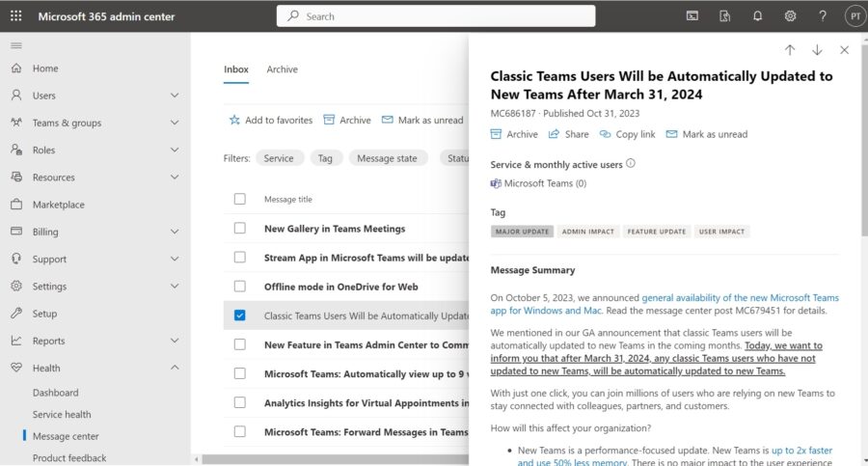Expand Support chevron in sidebar

[175, 259]
